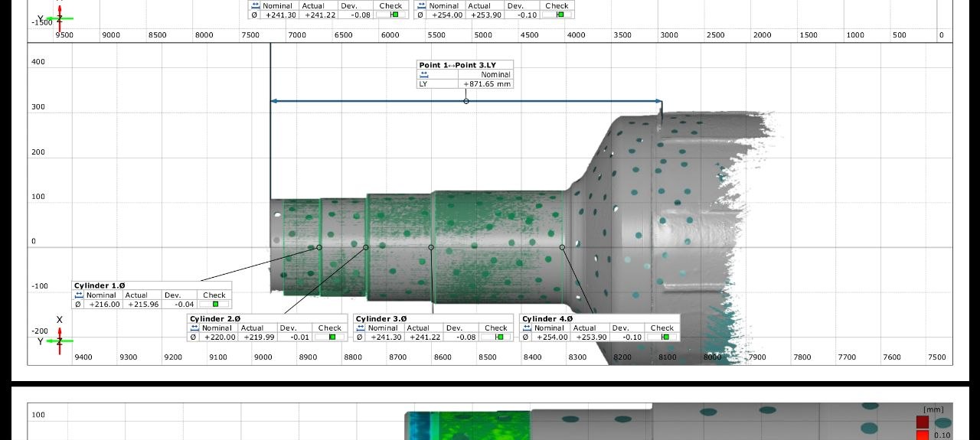Select the Point 1↔Point 3.LY label title
The image size is (980, 440).
click(457, 65)
